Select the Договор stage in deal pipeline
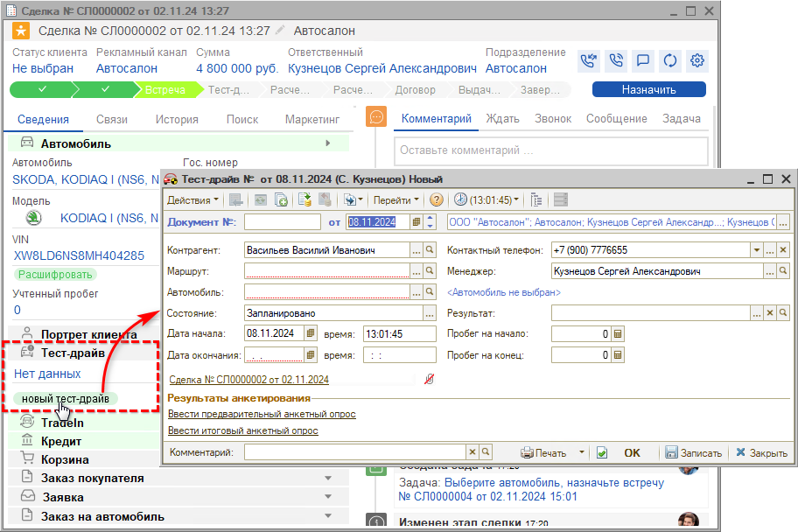 pyautogui.click(x=416, y=89)
